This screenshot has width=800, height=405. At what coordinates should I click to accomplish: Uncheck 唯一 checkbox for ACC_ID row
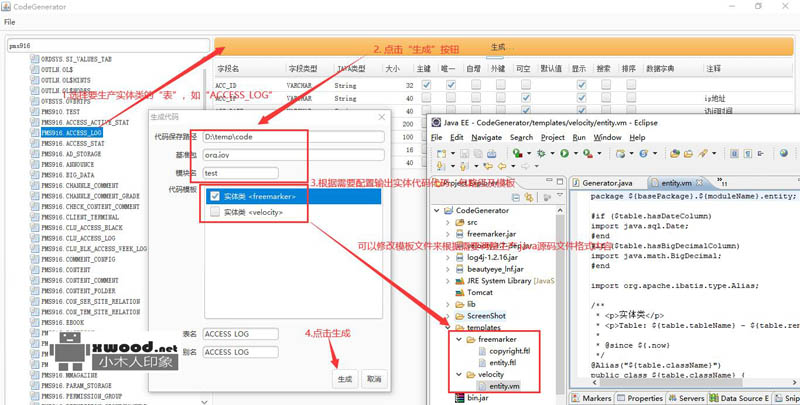tap(451, 85)
